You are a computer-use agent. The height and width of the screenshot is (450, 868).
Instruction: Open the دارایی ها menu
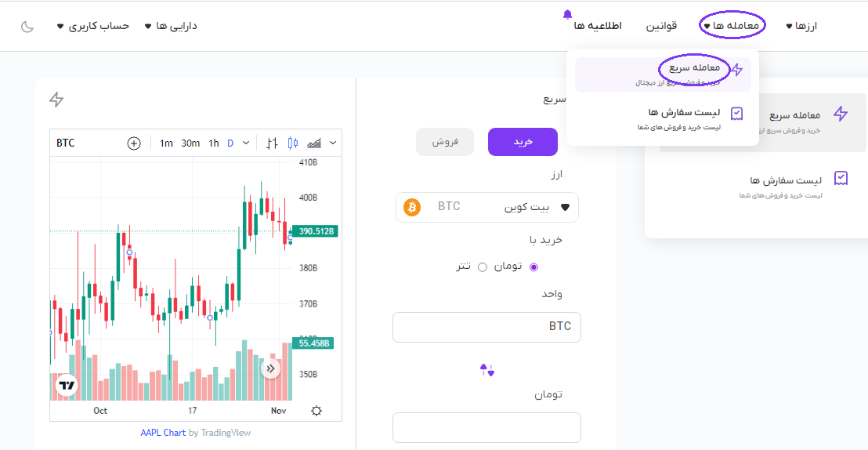tap(171, 26)
